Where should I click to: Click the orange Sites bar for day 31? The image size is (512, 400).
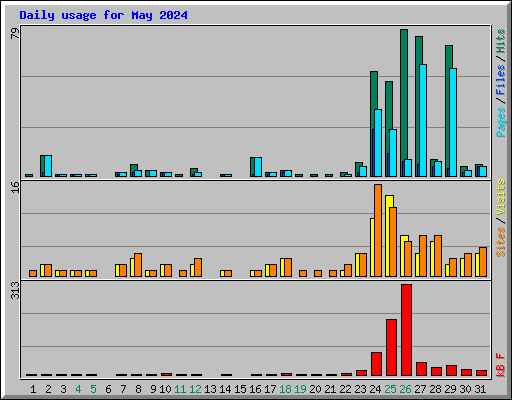pos(483,262)
